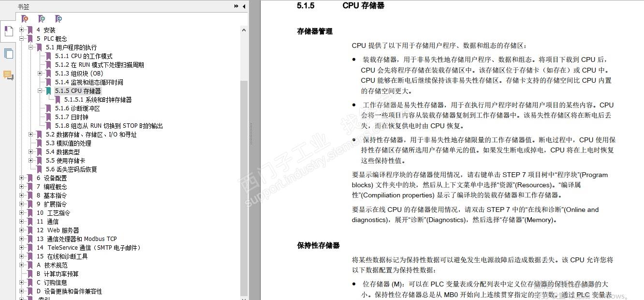Click the bookmarks panel scrollbar thumb

244,189
